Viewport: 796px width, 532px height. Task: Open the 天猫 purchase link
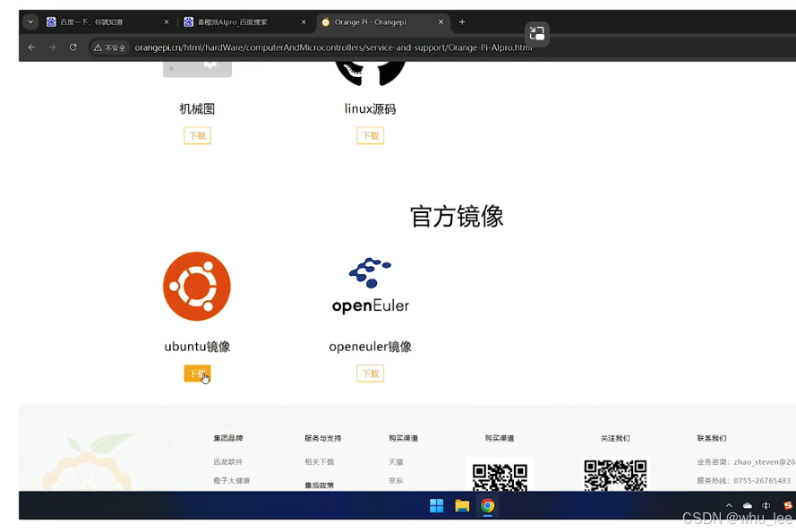coord(396,461)
